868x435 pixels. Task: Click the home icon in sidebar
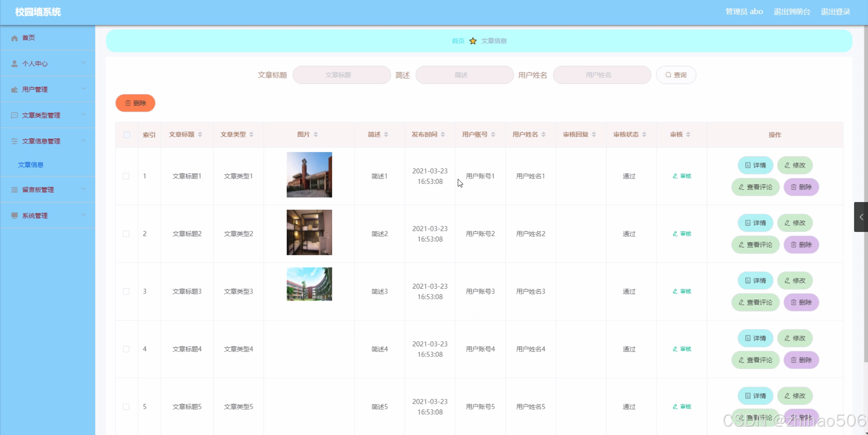14,38
